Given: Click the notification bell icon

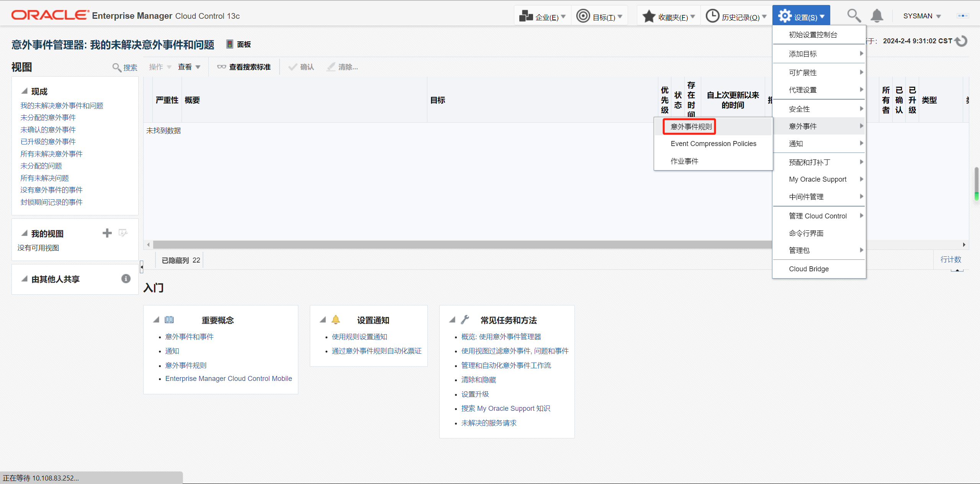Looking at the screenshot, I should pos(877,16).
